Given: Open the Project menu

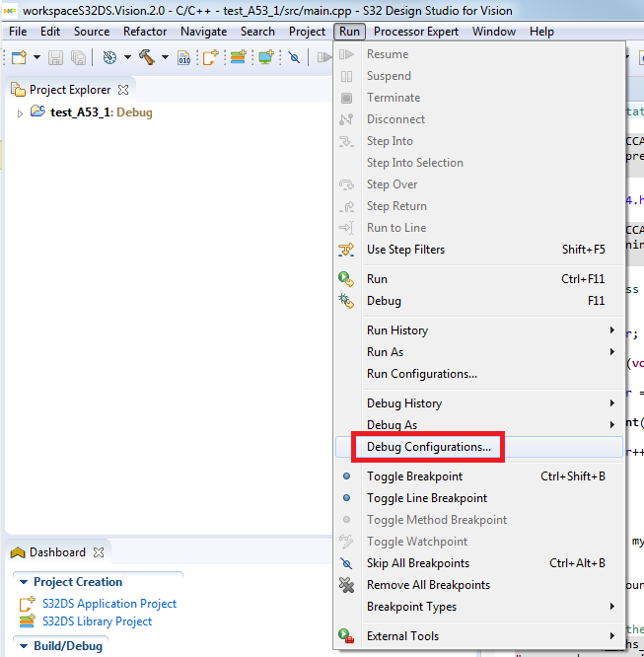Looking at the screenshot, I should click(x=307, y=32).
